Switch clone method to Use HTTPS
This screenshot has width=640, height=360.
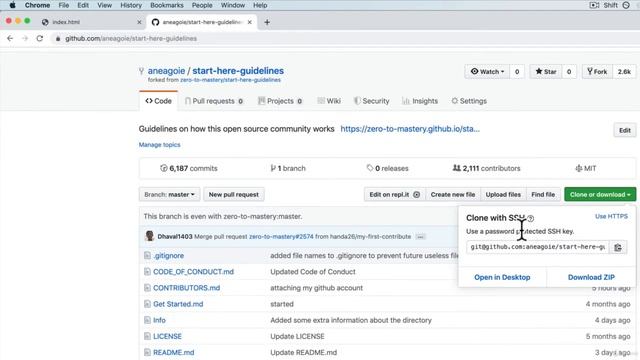(x=611, y=216)
